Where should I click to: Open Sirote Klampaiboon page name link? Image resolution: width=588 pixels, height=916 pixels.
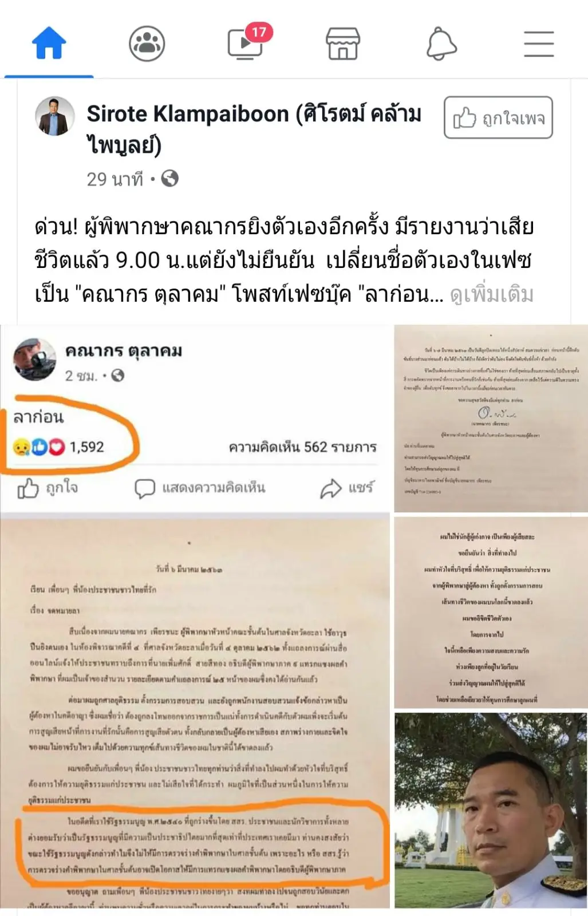(x=254, y=129)
